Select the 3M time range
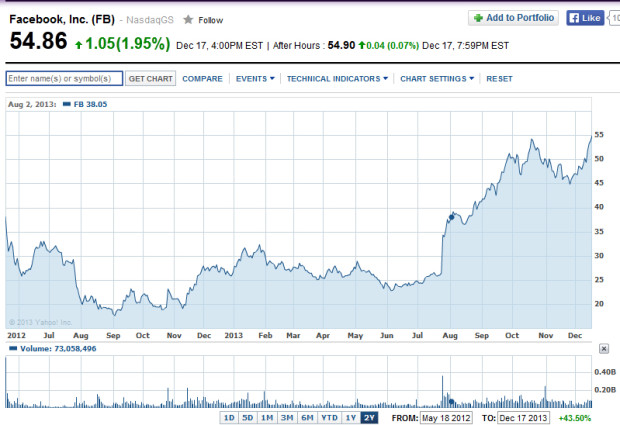Viewport: 620px width, 425px height. coord(287,418)
